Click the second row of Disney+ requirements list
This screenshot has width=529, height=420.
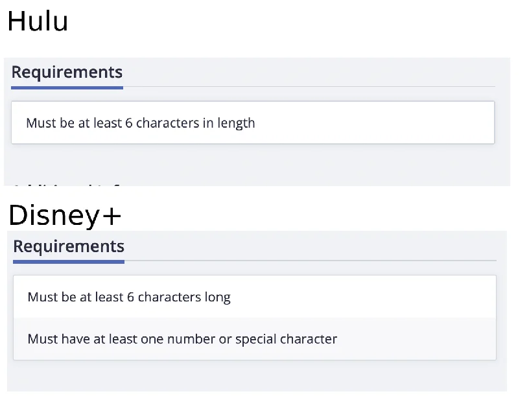(253, 338)
